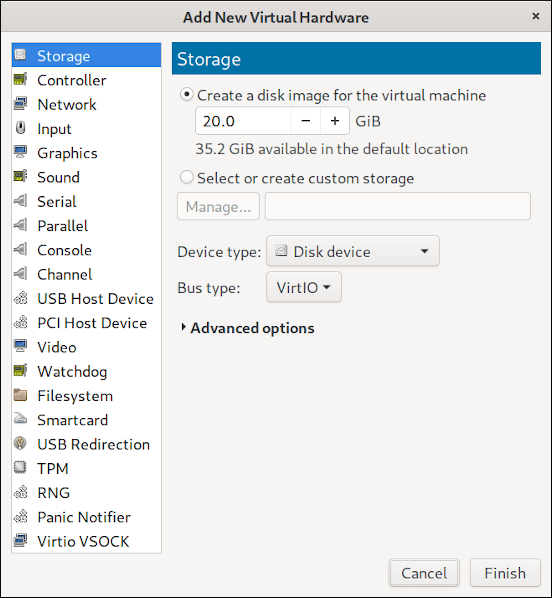Click the Smartcard reader icon
Screen dimensions: 552x598
click(21, 419)
